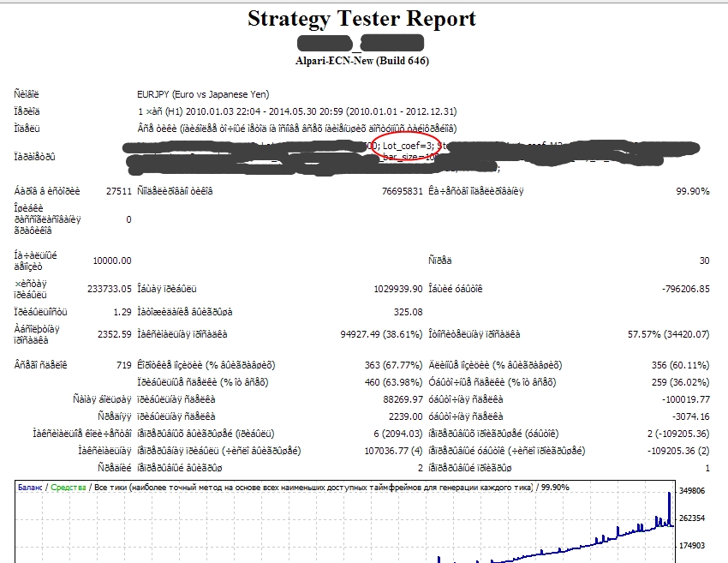Click the total trades value 719
Screen dimensions: 728x563
(x=124, y=365)
